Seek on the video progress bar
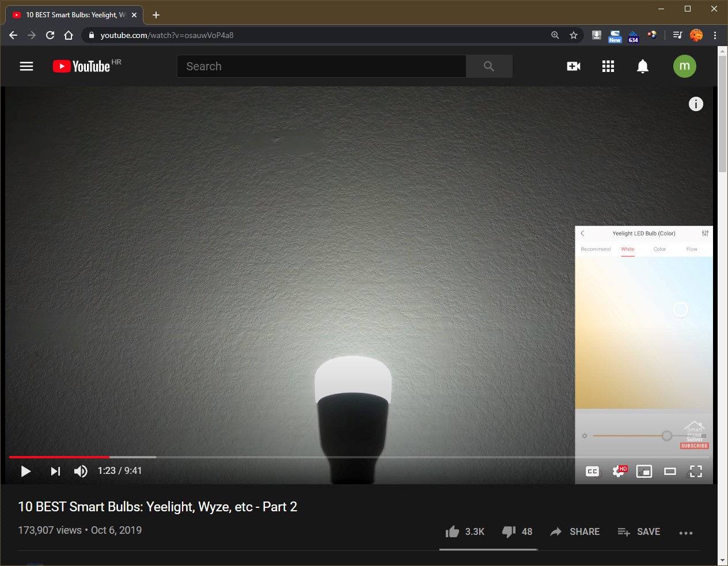 (359, 457)
